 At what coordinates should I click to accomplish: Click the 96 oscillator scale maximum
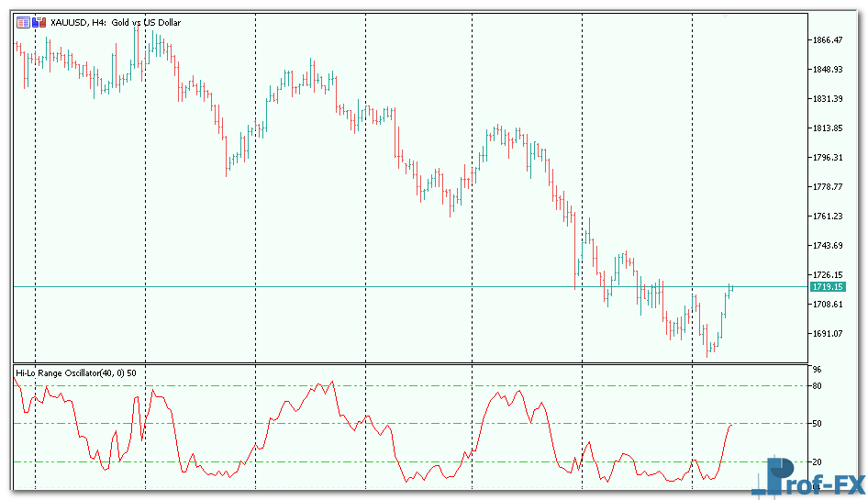coord(816,370)
